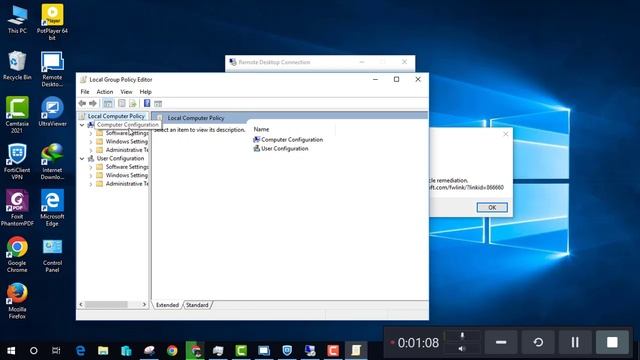Click the tree pane scrollbar left arrow
640x360 pixels.
tap(81, 304)
